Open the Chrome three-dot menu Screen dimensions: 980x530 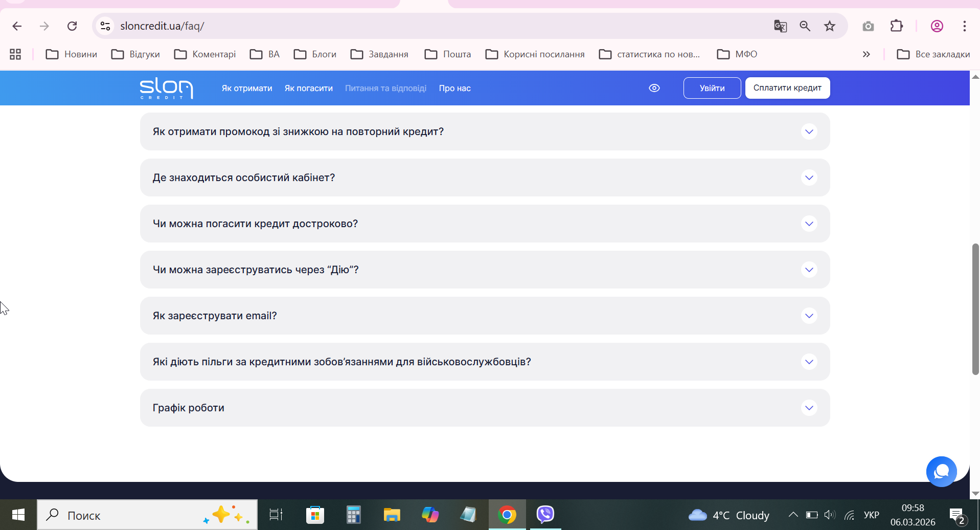point(965,26)
